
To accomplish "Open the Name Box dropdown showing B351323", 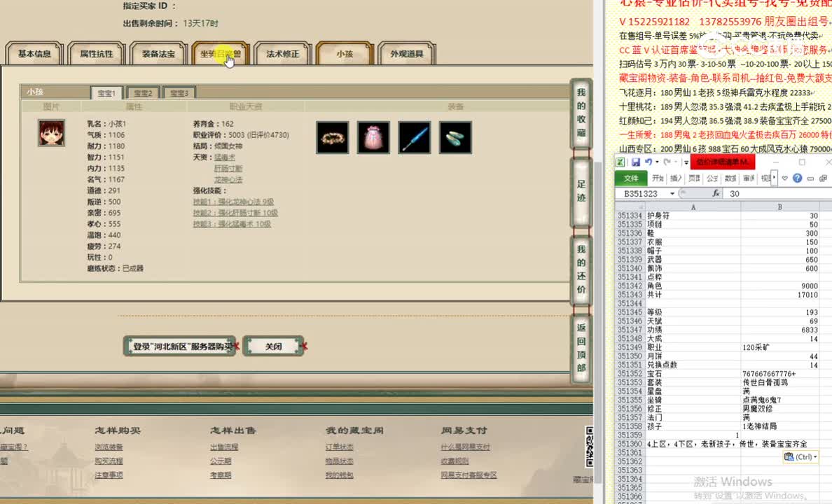I will click(672, 193).
